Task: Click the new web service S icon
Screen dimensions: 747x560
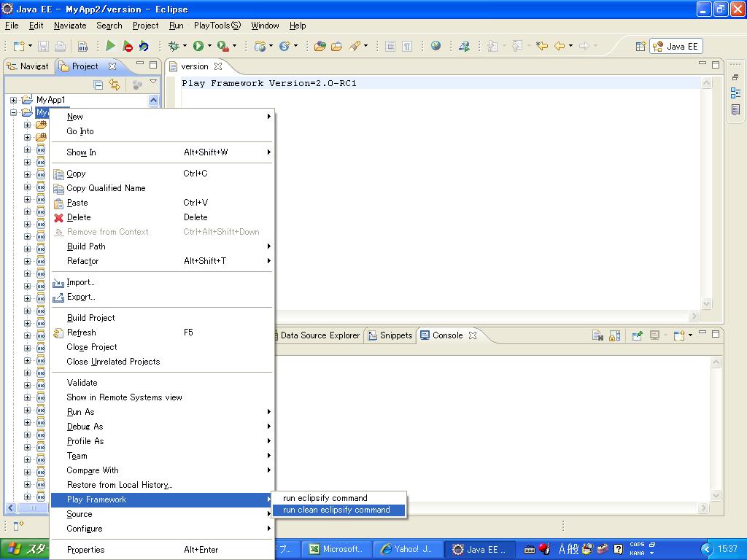Action: pyautogui.click(x=285, y=46)
